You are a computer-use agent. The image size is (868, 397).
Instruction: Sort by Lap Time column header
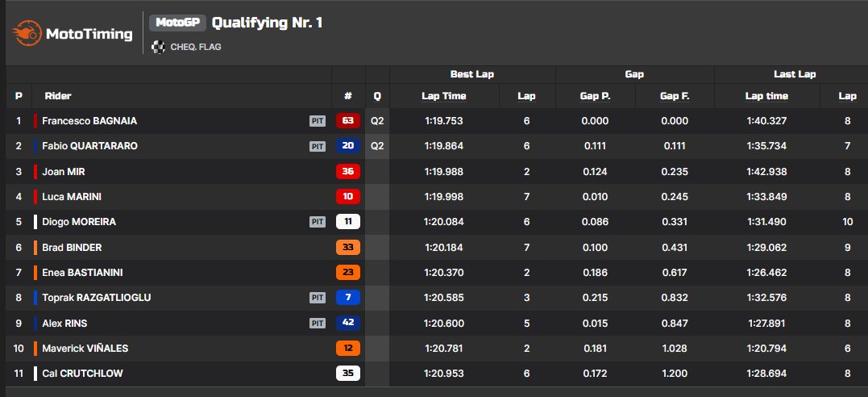coord(444,96)
